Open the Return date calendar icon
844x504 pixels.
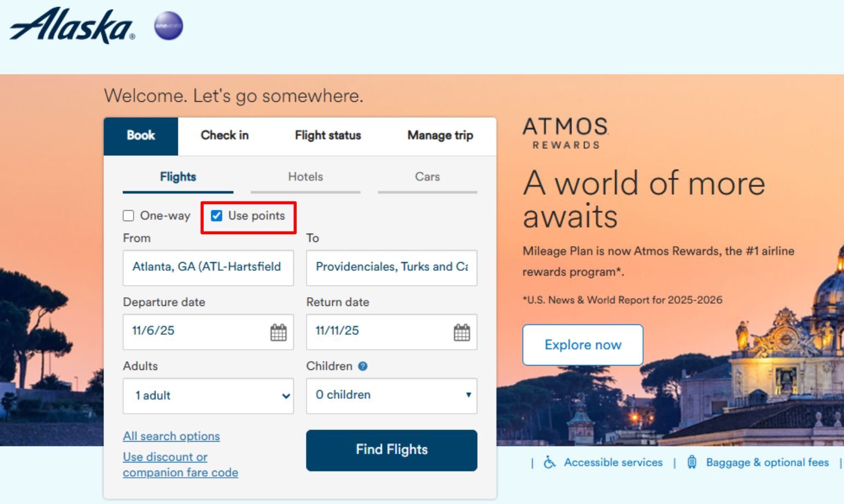[461, 332]
